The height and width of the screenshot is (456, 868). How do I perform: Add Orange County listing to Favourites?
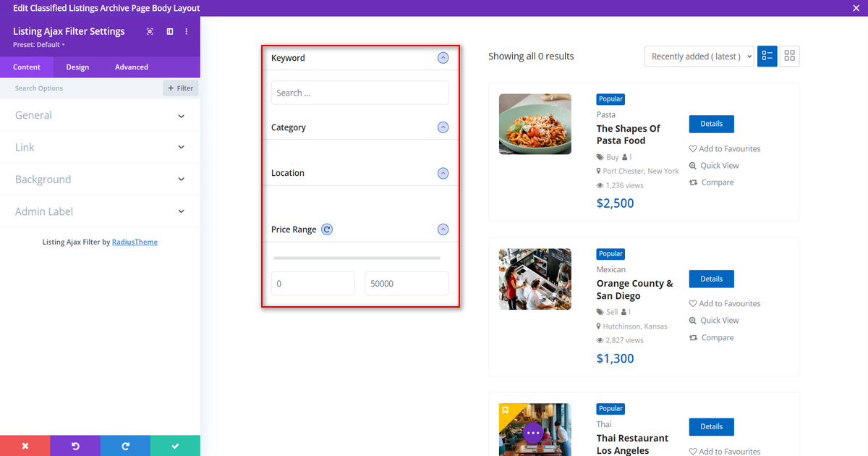click(725, 303)
